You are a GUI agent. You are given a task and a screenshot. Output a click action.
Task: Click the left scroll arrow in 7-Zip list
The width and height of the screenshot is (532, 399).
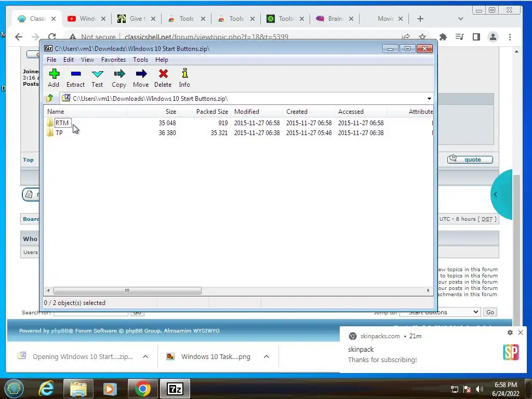coord(48,290)
